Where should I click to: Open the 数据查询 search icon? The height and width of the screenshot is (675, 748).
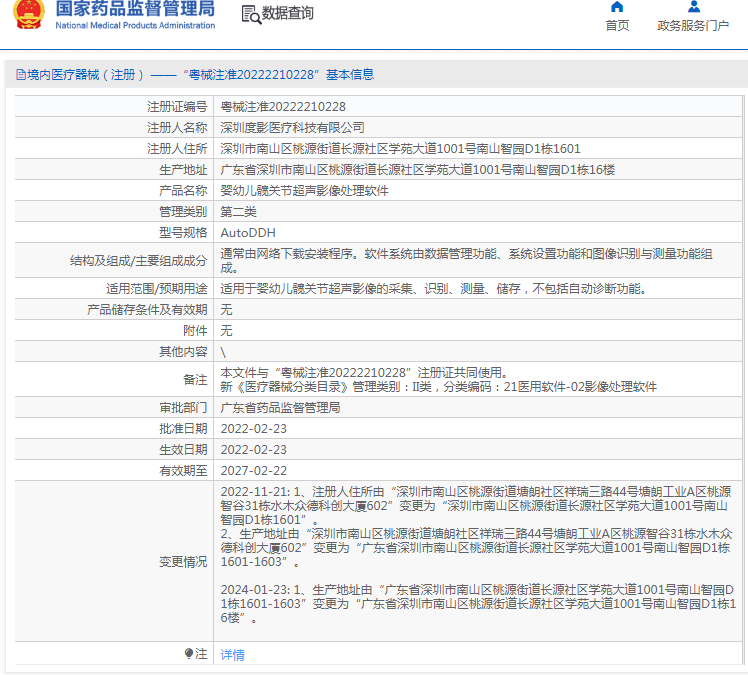point(251,14)
